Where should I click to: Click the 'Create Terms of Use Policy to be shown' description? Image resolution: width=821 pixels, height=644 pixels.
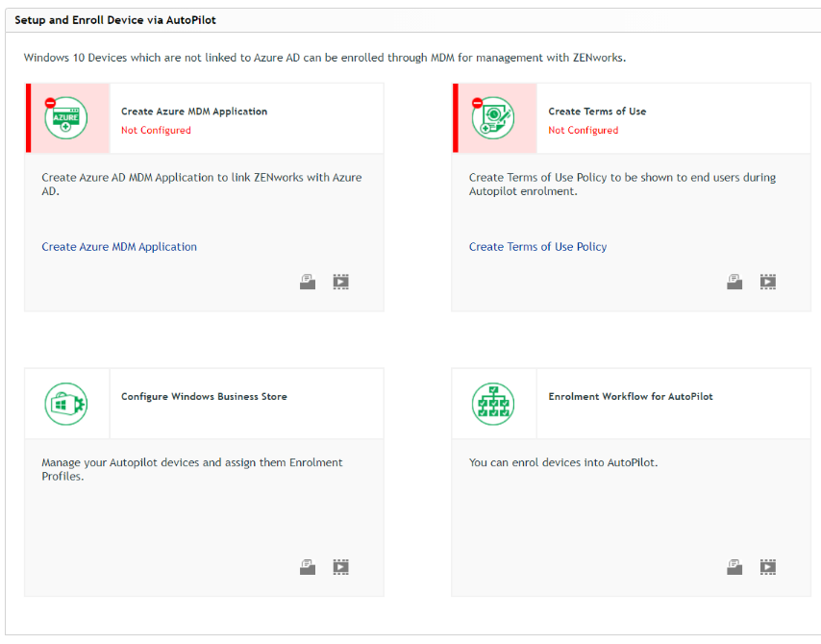pos(623,185)
